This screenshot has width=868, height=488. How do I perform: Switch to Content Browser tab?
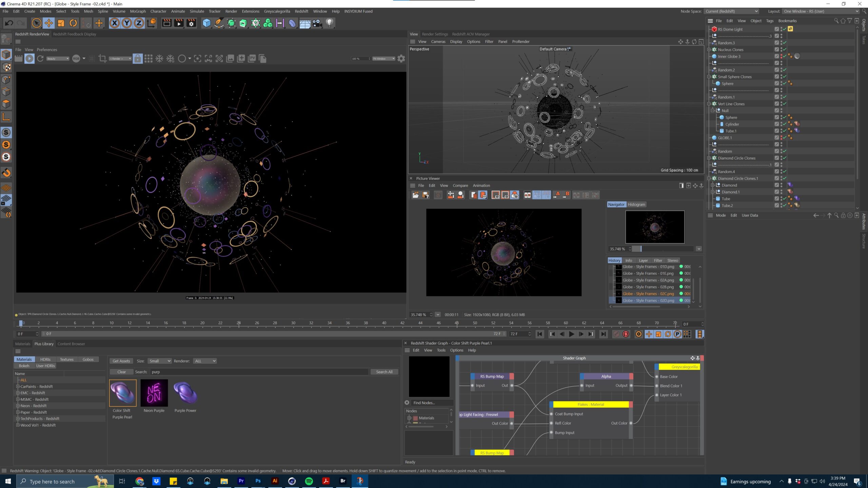[x=71, y=344]
